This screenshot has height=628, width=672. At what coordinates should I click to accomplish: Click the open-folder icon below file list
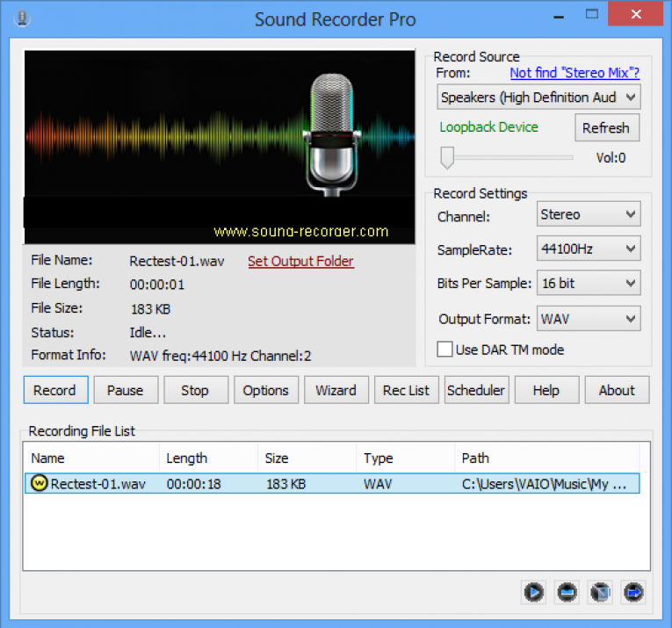point(567,593)
